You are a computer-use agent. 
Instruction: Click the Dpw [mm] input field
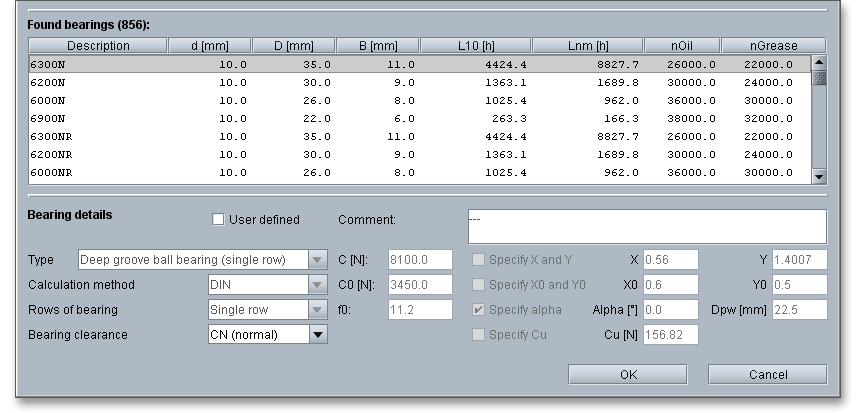[798, 310]
